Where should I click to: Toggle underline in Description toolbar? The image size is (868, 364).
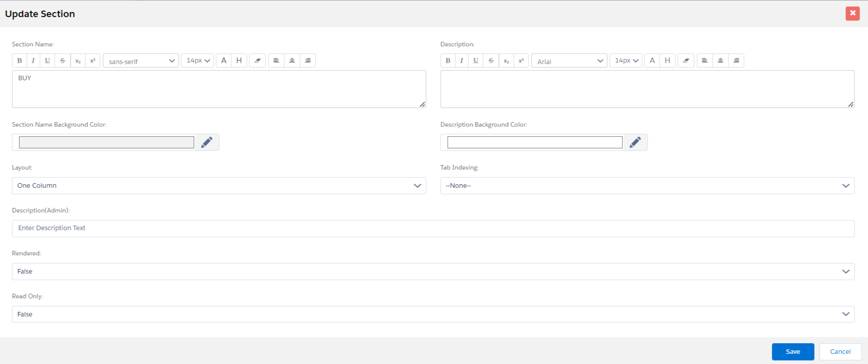pos(476,61)
